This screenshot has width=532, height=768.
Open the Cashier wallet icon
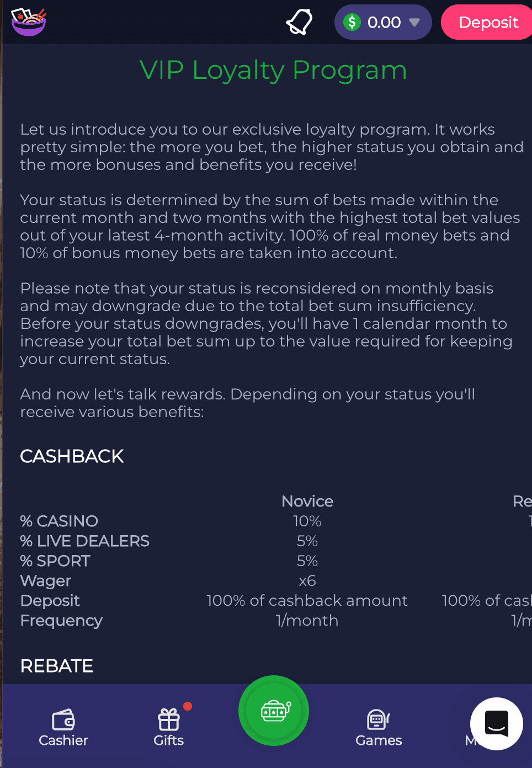[x=63, y=720]
